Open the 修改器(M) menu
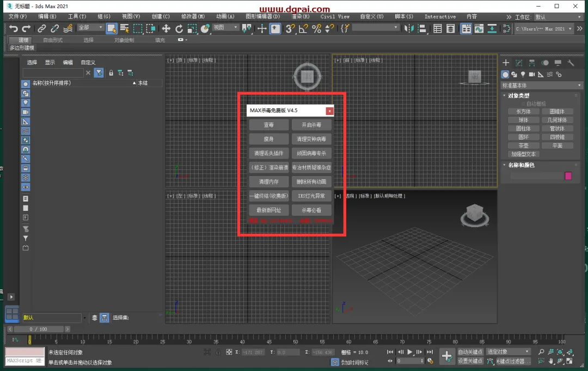This screenshot has height=371, width=588. [x=193, y=16]
